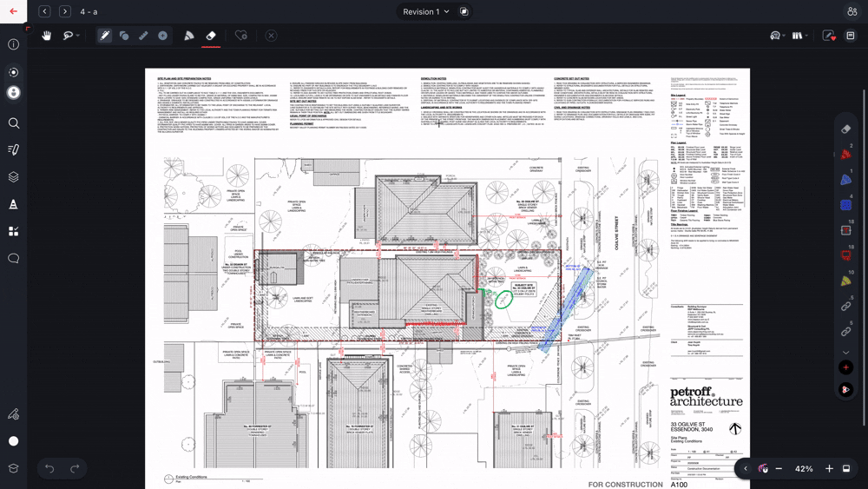Select the hand pan tool
This screenshot has height=489, width=868.
(47, 36)
